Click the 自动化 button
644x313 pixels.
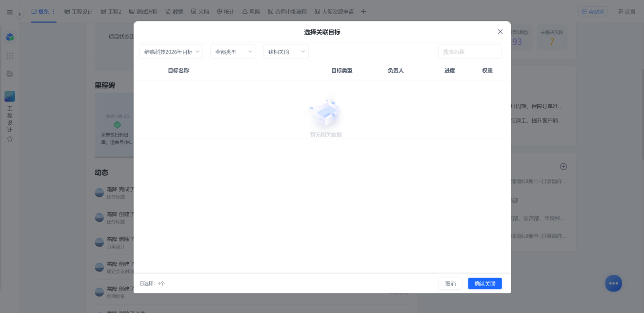(592, 12)
